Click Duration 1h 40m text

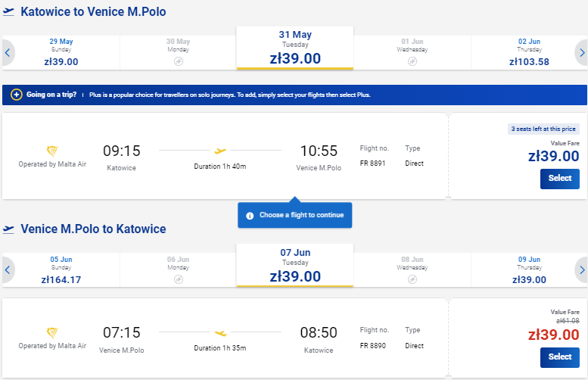[220, 167]
